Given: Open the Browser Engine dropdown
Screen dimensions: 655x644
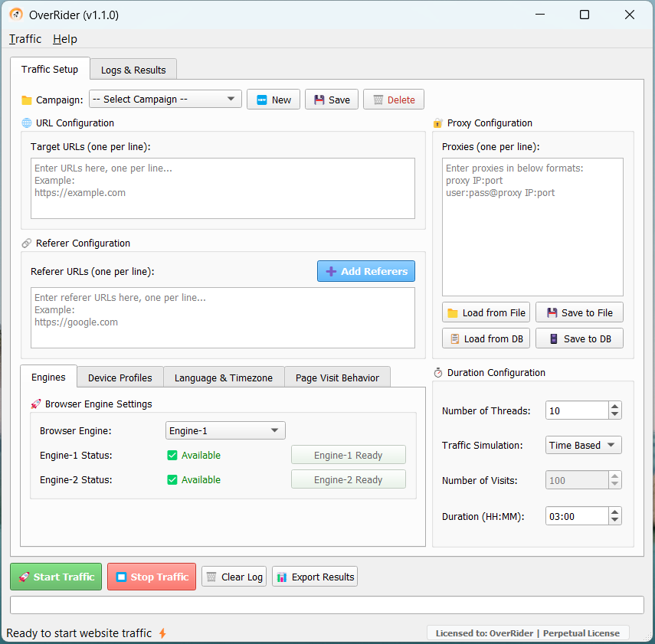Looking at the screenshot, I should pos(224,430).
